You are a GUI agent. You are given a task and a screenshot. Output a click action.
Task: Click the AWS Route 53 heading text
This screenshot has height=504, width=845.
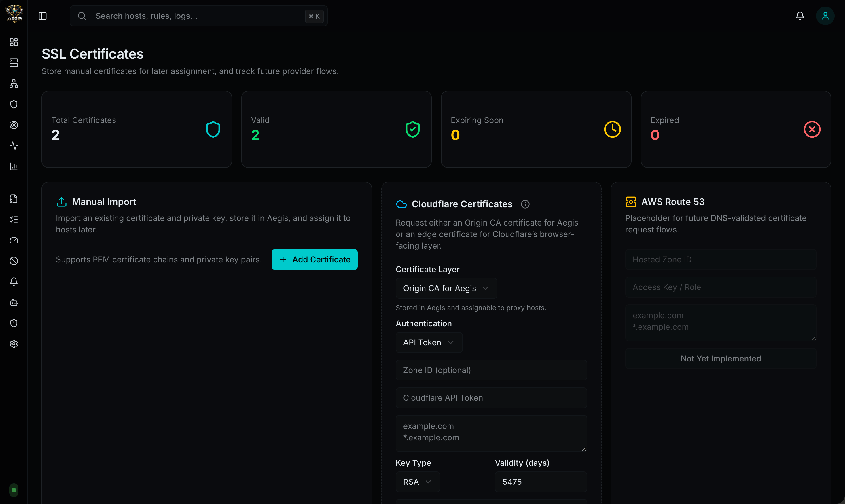673,202
